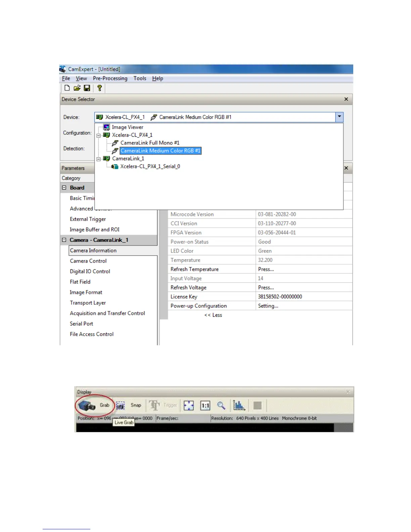Click the Image Viewer monitor icon

point(106,127)
